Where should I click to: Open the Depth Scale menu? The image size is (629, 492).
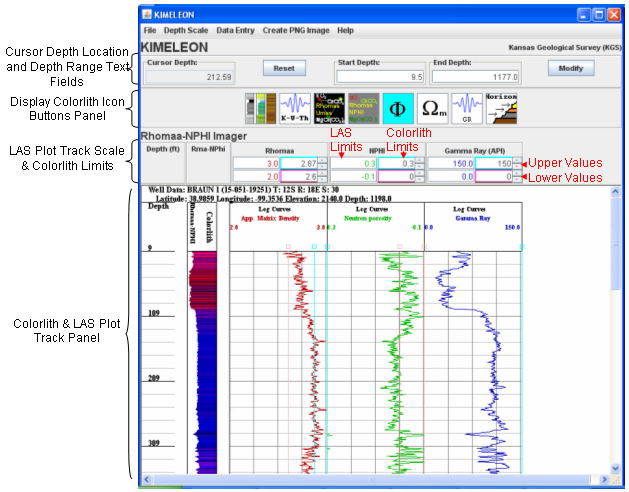pos(186,30)
